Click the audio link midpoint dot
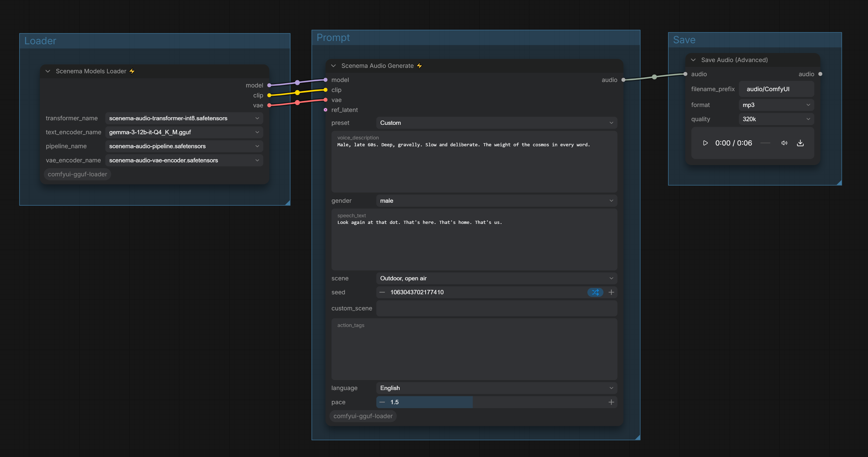 click(654, 77)
